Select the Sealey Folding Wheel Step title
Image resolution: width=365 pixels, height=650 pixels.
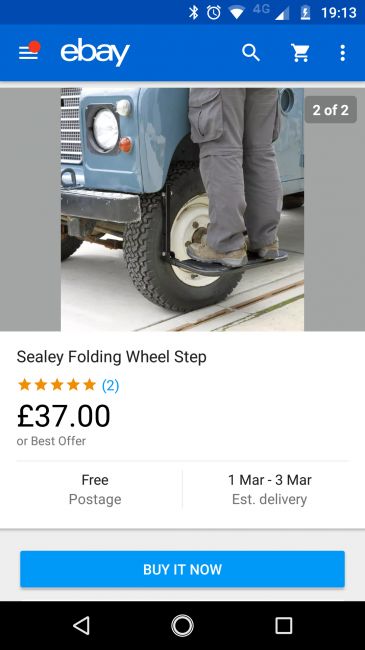pos(112,357)
